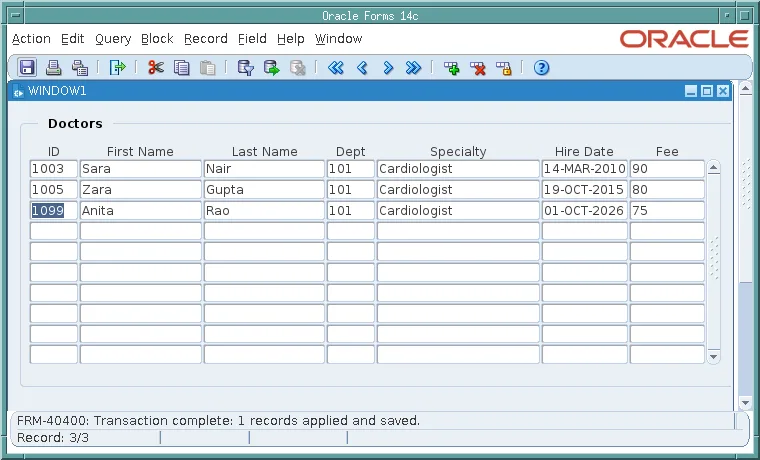This screenshot has width=760, height=460.
Task: Click Hire Date field 19-OCT-2015
Action: [585, 190]
